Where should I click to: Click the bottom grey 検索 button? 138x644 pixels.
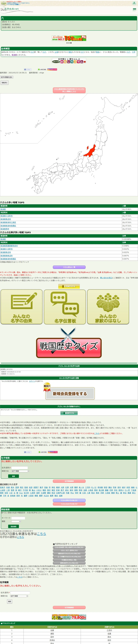tap(10, 602)
